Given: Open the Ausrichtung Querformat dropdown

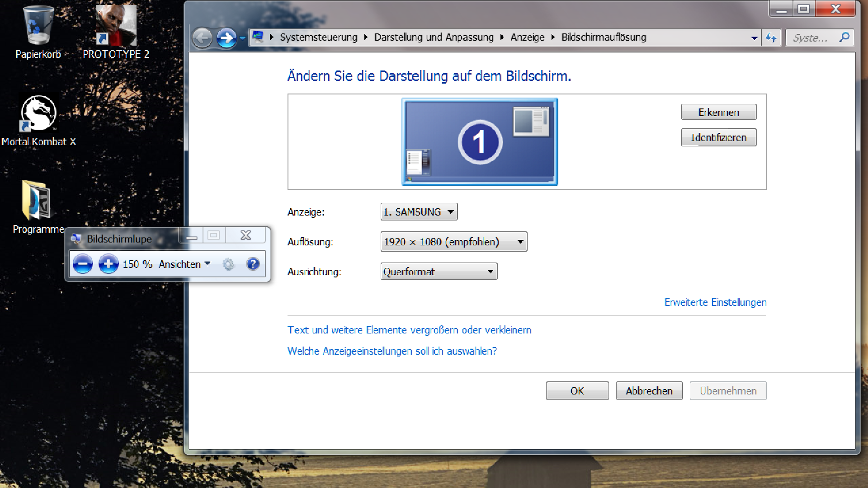Looking at the screenshot, I should point(439,272).
